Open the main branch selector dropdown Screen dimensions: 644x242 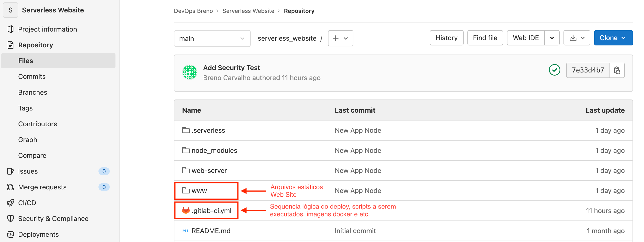(212, 38)
